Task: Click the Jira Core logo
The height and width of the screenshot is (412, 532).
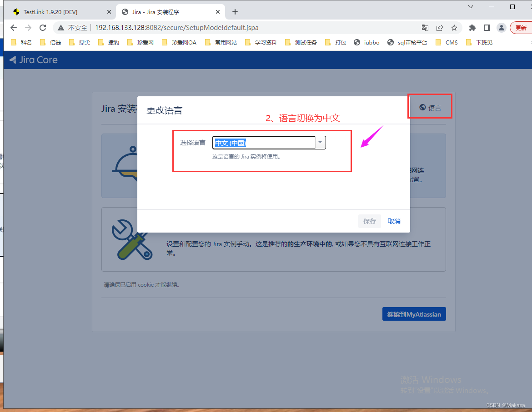Action: (34, 60)
